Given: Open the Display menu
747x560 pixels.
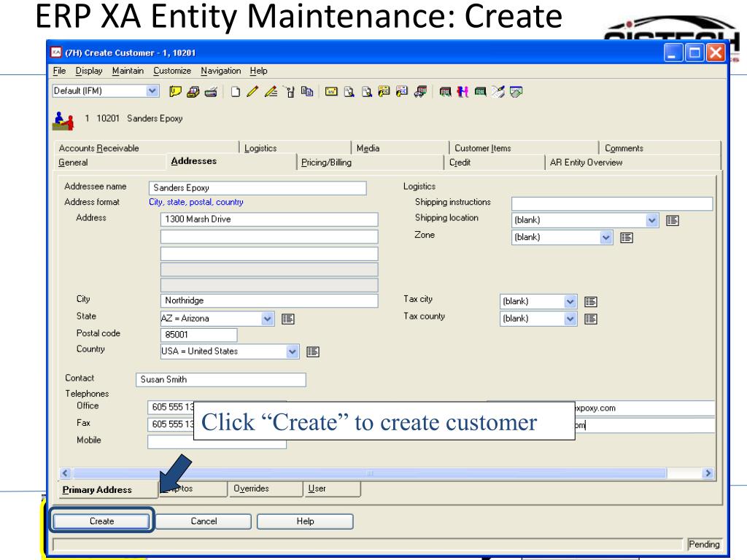Looking at the screenshot, I should click(x=89, y=71).
